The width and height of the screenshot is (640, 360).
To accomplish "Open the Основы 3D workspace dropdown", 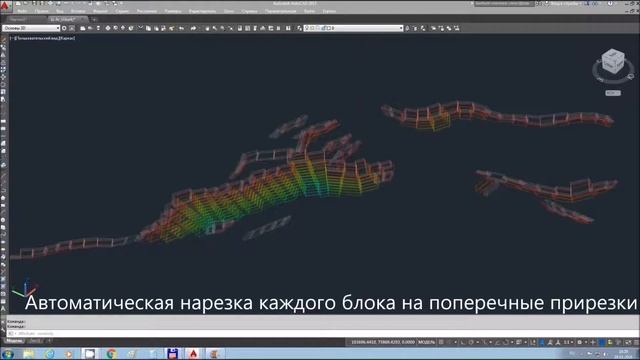I will pyautogui.click(x=31, y=28).
